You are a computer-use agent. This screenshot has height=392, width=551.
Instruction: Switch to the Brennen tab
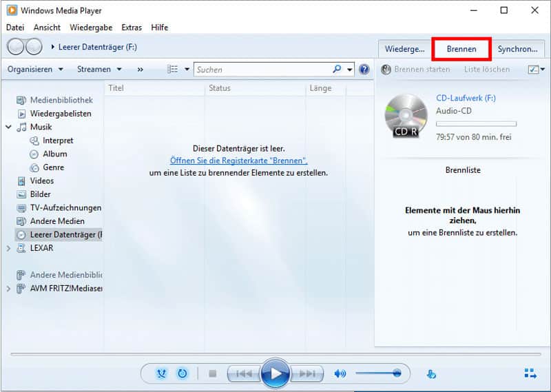[x=461, y=49]
